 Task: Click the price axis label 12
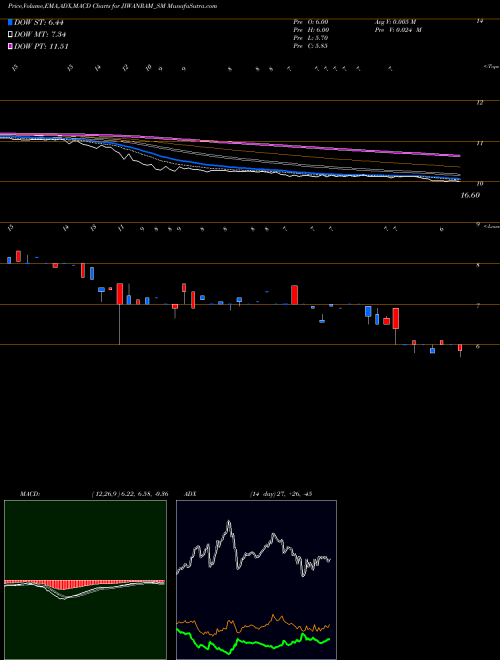(x=479, y=102)
